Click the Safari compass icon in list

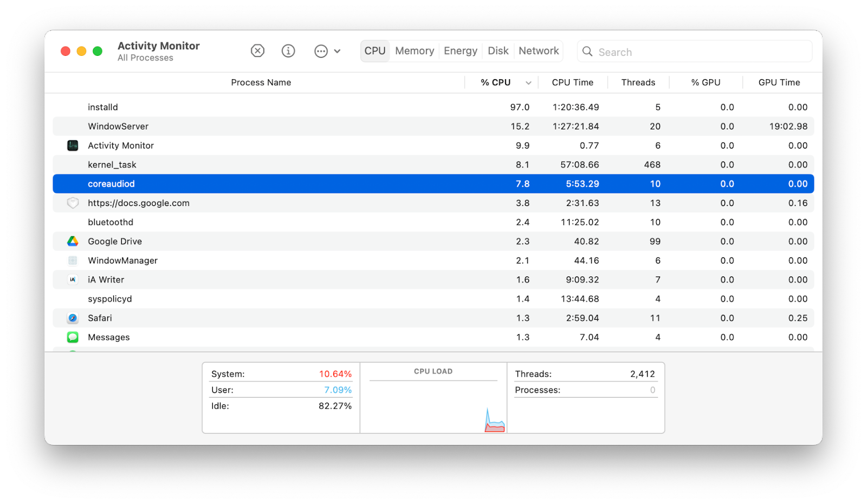point(73,318)
